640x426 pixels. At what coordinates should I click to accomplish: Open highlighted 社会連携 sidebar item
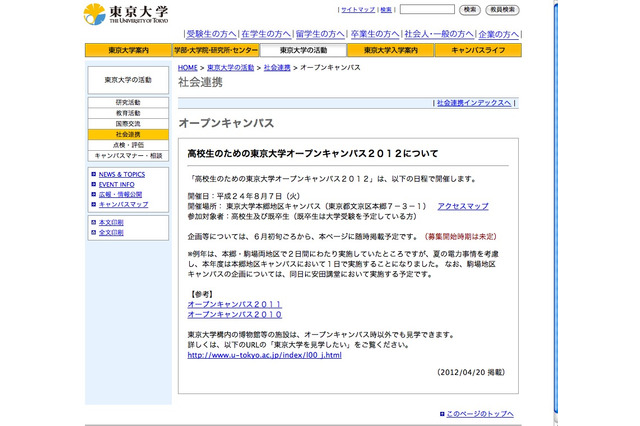click(x=128, y=134)
